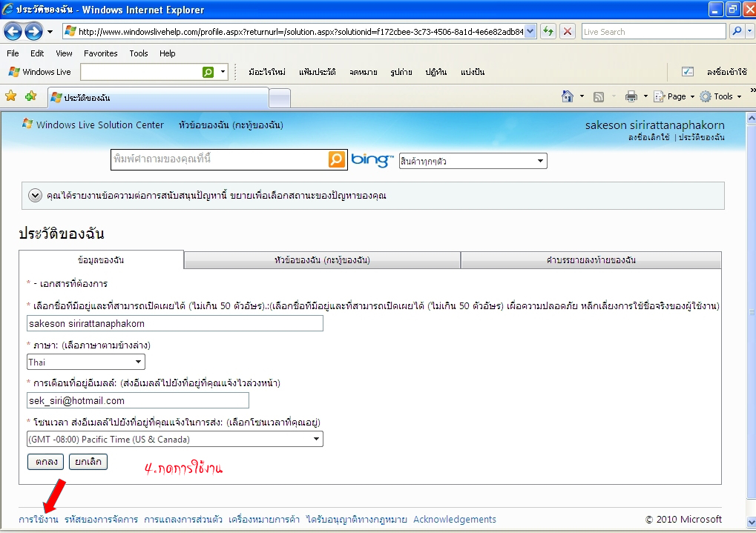Click the ยกเลิก Cancel button

(88, 462)
